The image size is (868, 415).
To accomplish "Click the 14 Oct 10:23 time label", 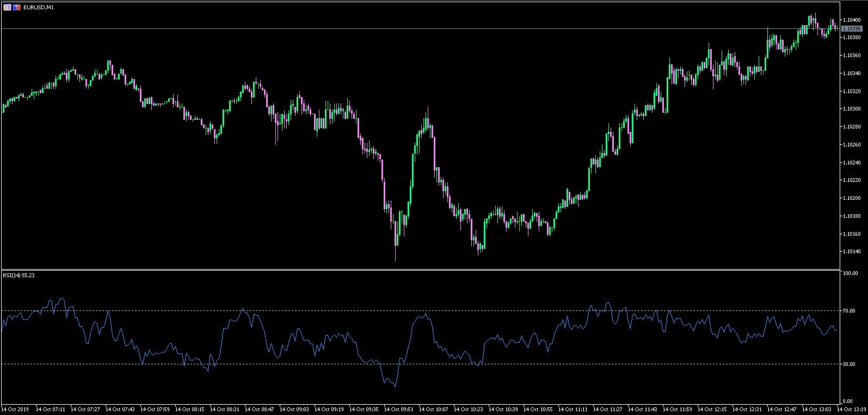I will coord(469,409).
